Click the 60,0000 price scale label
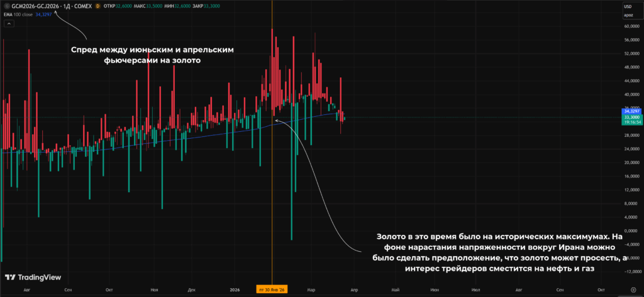 (632, 26)
